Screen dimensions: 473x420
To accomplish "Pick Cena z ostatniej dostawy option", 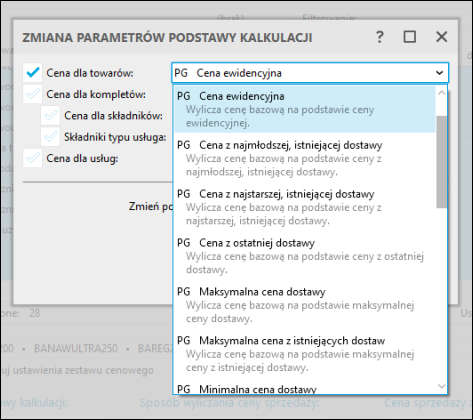I will [305, 256].
